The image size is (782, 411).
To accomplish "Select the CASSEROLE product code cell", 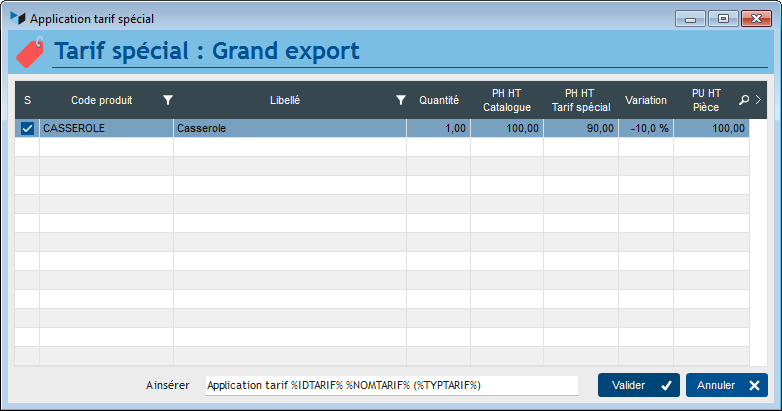I will click(105, 128).
